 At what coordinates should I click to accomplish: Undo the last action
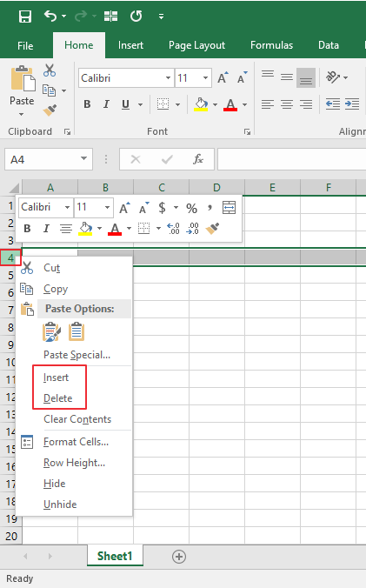[x=50, y=17]
